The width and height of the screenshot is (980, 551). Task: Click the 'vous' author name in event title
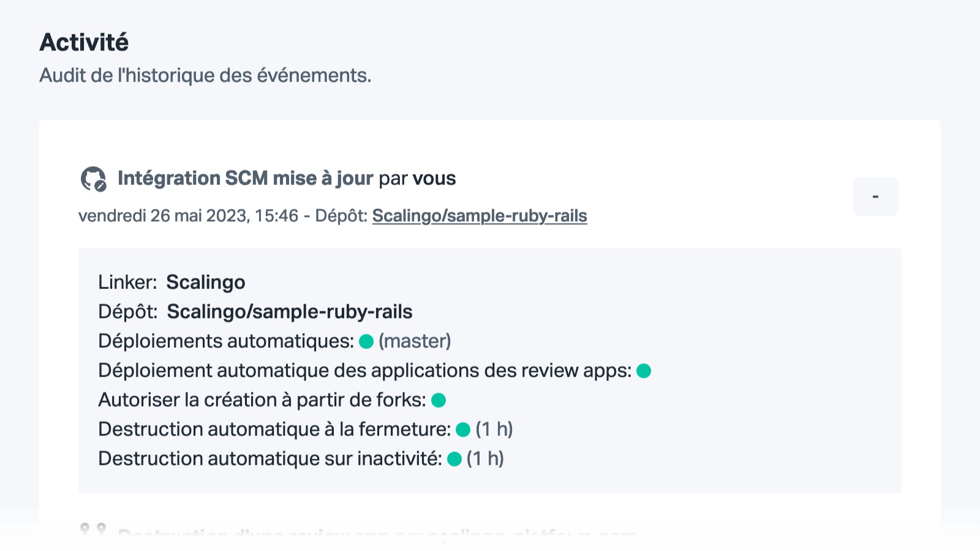click(434, 178)
